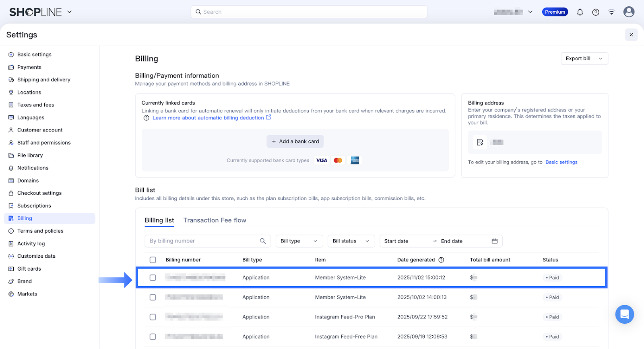
Task: Click the calendar icon in date filter
Action: coord(495,241)
